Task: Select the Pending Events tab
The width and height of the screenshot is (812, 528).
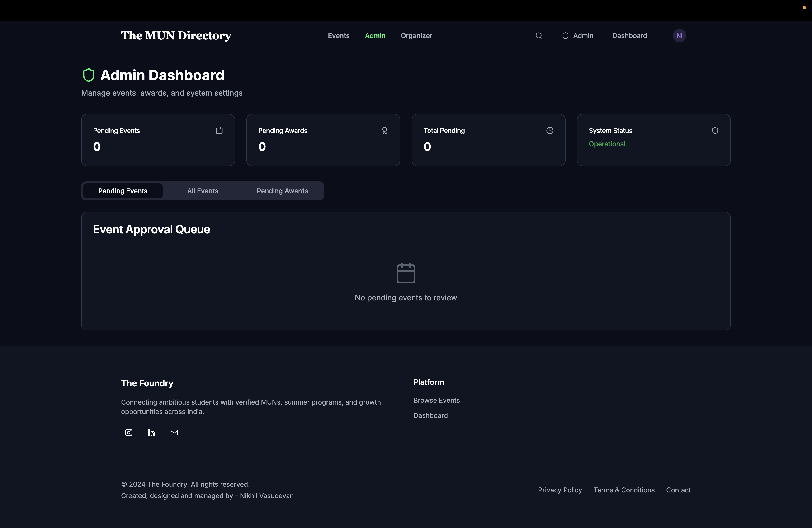Action: coord(123,191)
